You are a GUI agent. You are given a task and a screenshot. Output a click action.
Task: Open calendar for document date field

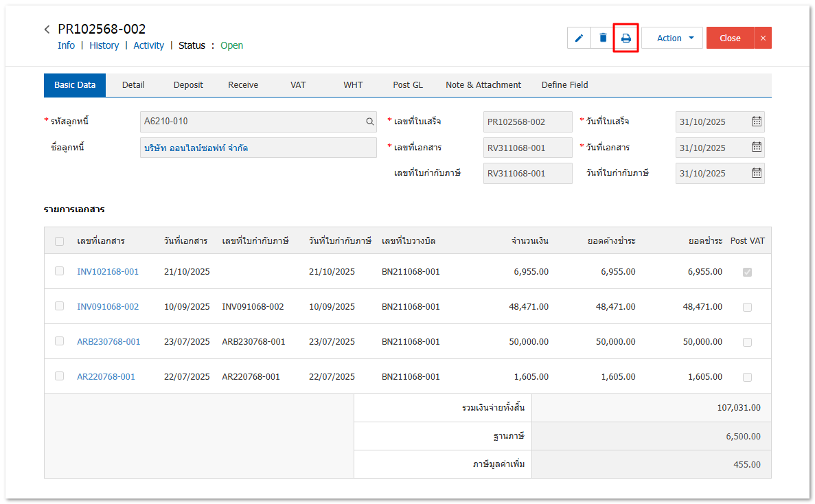756,147
